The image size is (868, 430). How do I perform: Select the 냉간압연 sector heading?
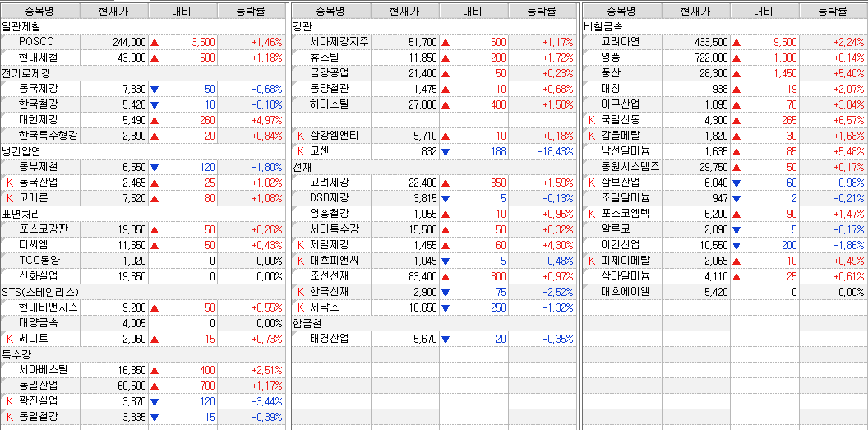(x=21, y=151)
